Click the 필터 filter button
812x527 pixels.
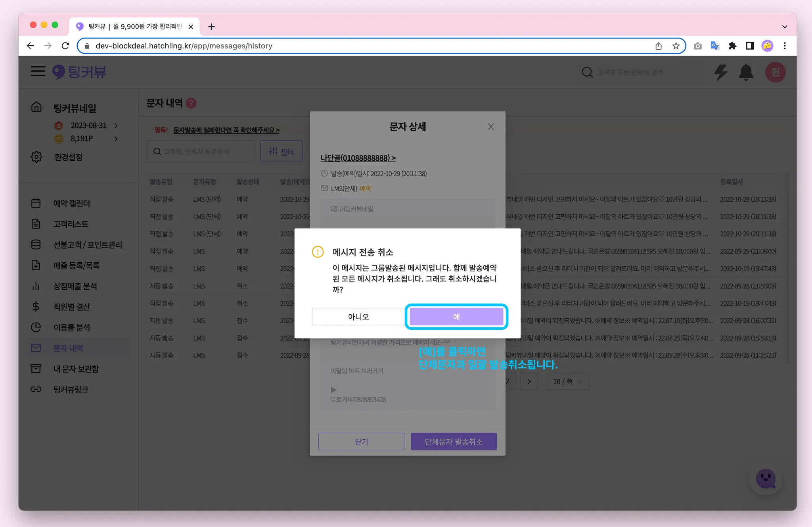pos(281,151)
